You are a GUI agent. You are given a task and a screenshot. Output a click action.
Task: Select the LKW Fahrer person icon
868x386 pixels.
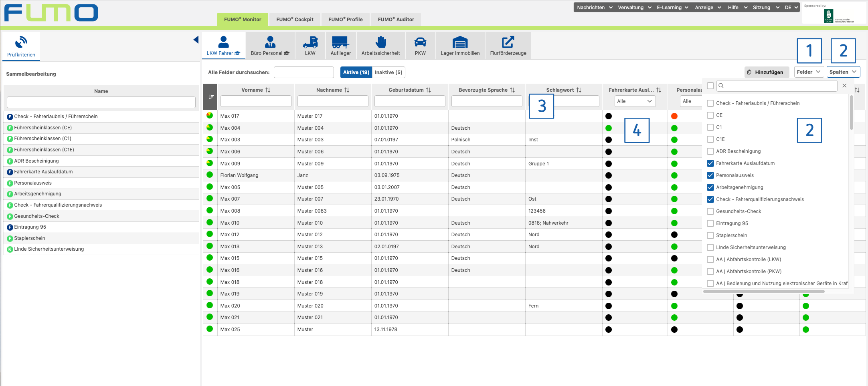223,42
